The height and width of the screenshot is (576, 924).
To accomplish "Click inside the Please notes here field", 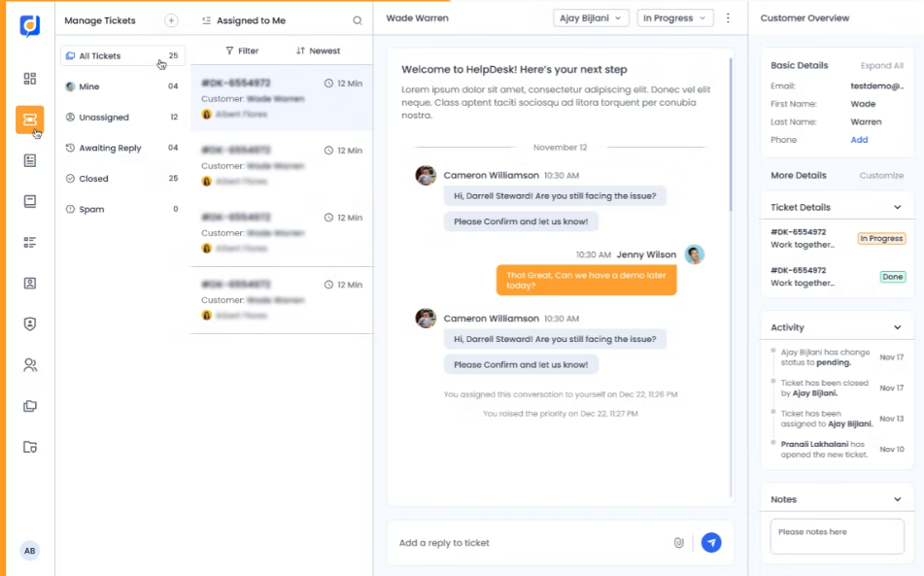I will (x=837, y=533).
